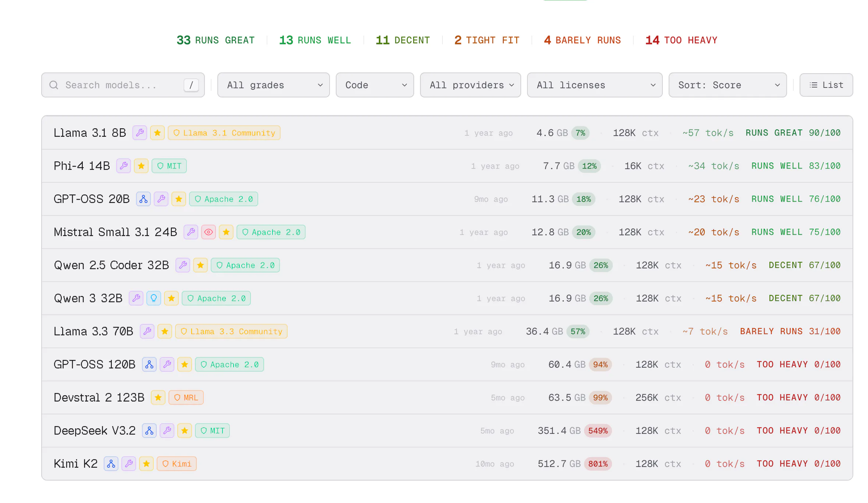The height and width of the screenshot is (503, 868).
Task: Click the 57% memory badge on Llama 3.3 70B
Action: (578, 331)
